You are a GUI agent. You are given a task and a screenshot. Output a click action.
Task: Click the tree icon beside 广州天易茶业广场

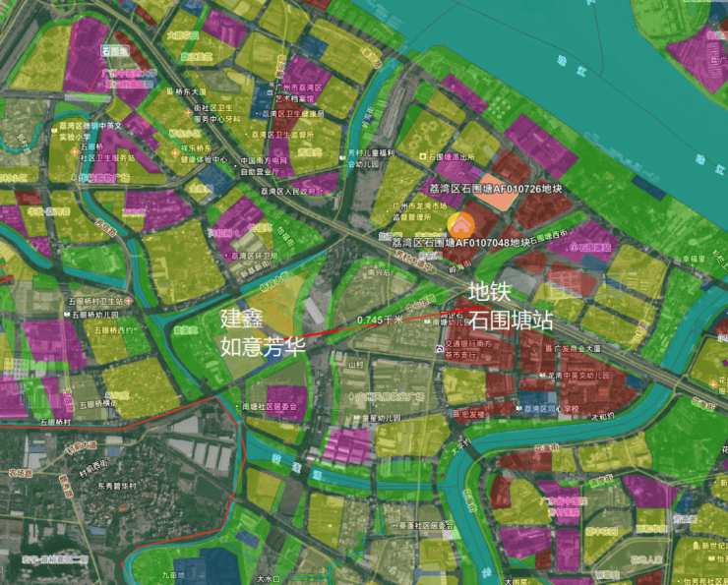(350, 396)
